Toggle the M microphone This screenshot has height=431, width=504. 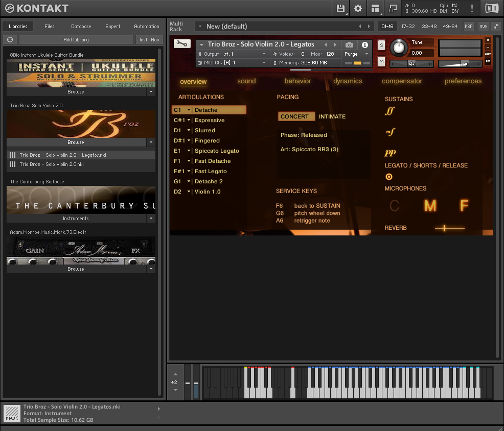(x=430, y=206)
